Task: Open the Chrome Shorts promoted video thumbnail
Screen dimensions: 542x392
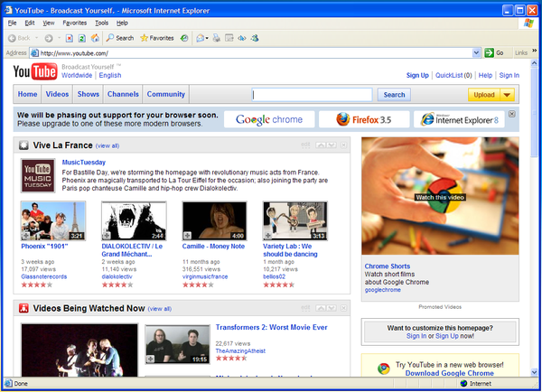Action: tap(440, 196)
